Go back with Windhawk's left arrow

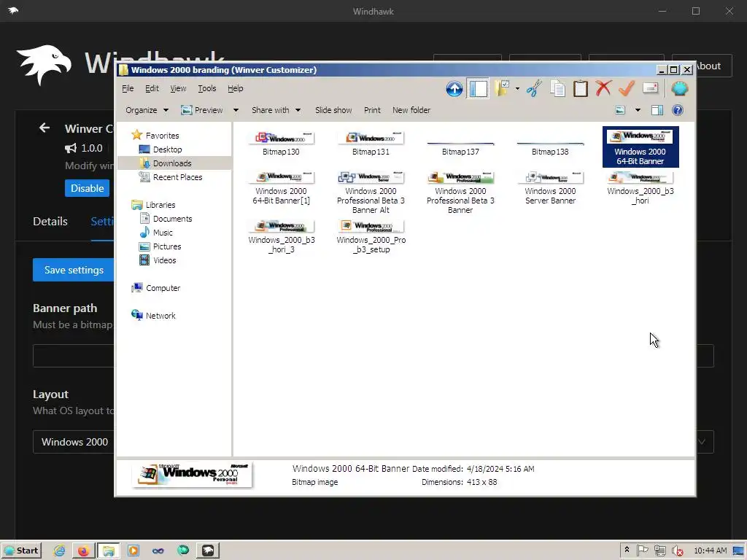pyautogui.click(x=44, y=128)
